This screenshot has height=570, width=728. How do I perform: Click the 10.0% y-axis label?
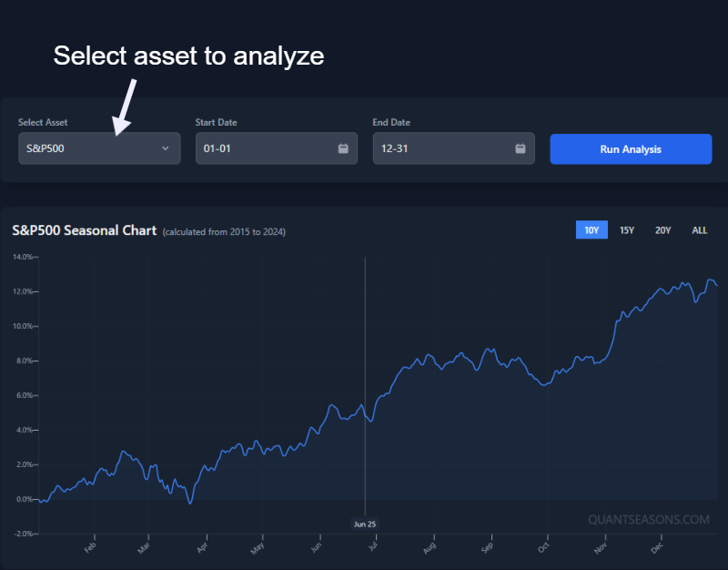pos(23,326)
